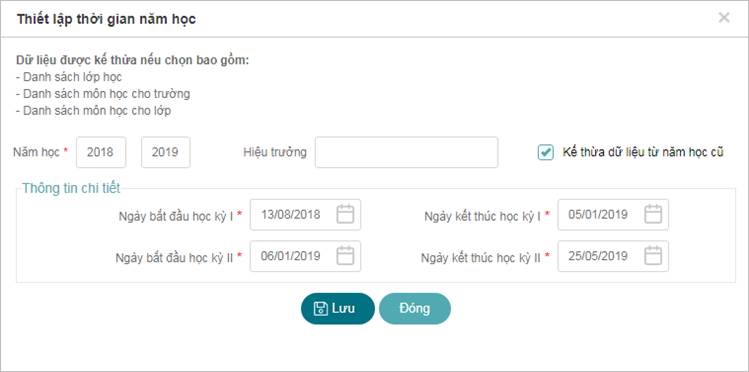Image resolution: width=749 pixels, height=372 pixels.
Task: Click the 'Thông tin chi tiết' section heading
Action: pos(71,188)
